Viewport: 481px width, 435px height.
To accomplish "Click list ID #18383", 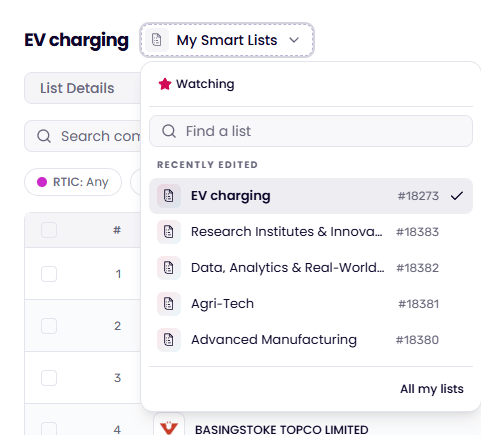I will coord(417,232).
